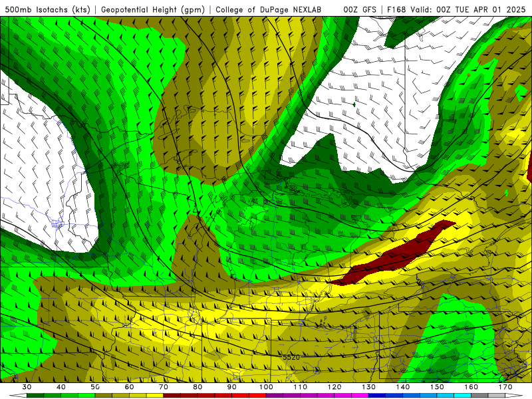Screen dimensions: 532x399
Task: Click the 'College of DuPage NEXLAB' label
Action: click(269, 9)
